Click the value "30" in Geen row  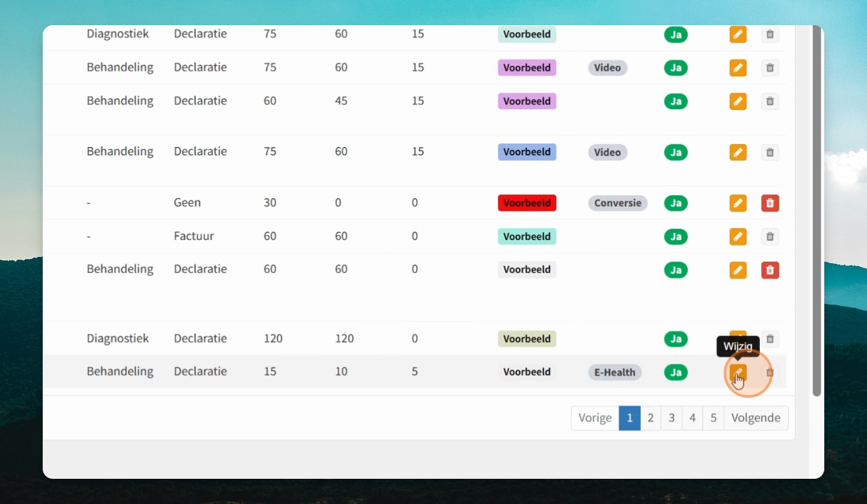pos(270,202)
